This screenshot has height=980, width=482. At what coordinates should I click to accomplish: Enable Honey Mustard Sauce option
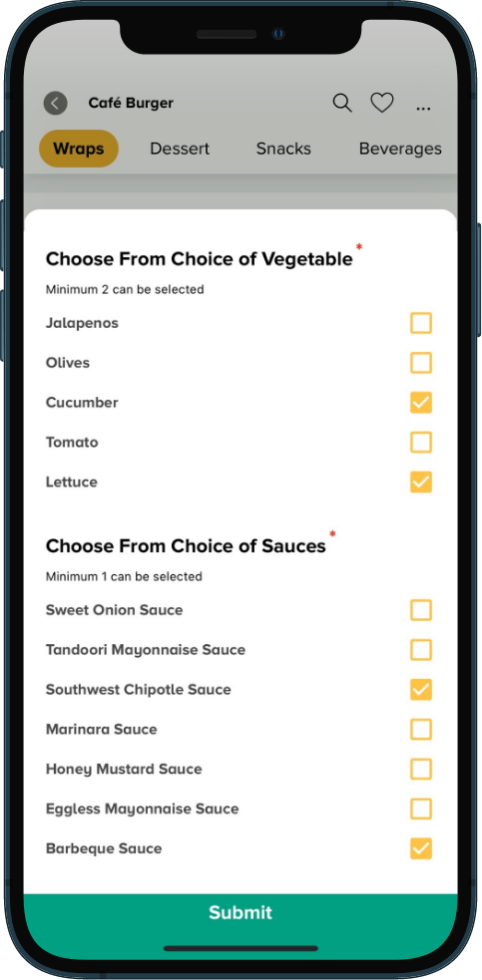[421, 769]
